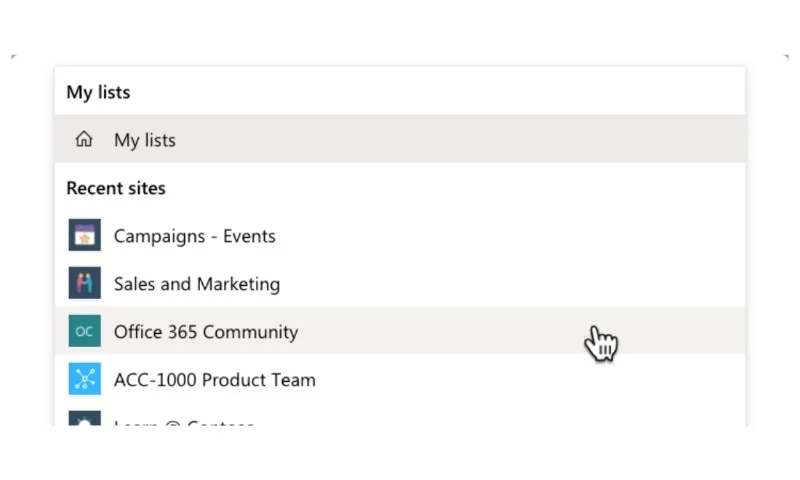Open the Sales and Marketing site
800x480 pixels.
197,284
